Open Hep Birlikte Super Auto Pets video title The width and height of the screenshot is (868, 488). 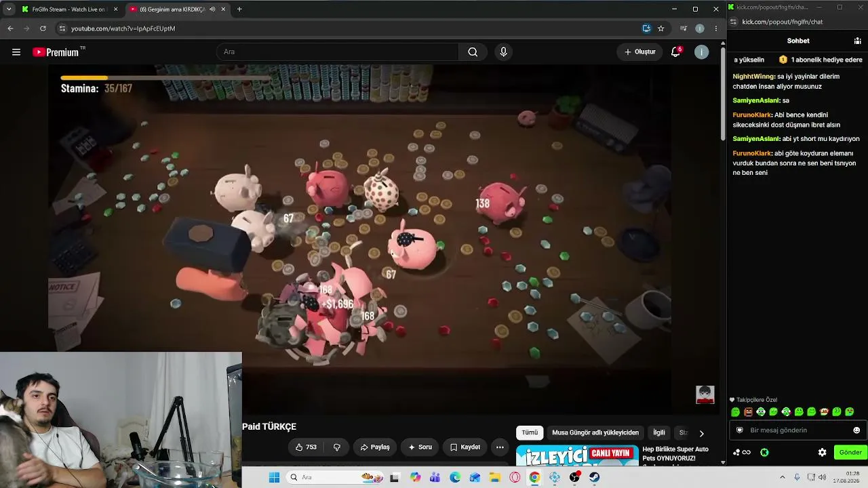click(675, 453)
